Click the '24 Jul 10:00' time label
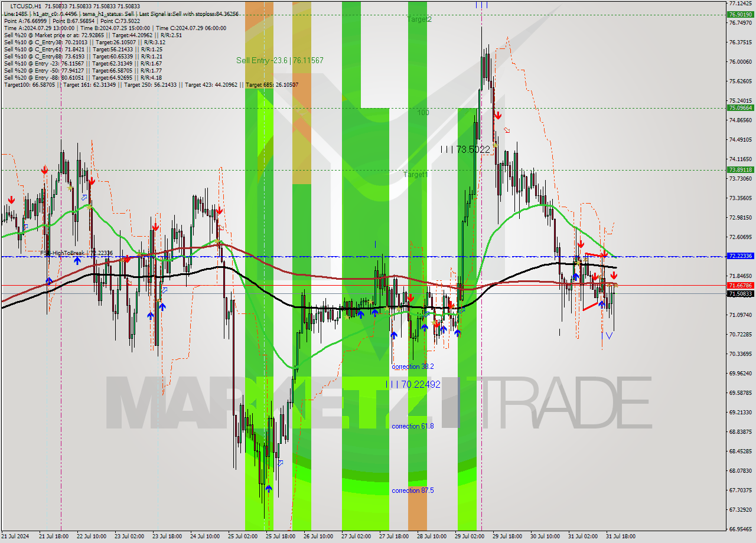 (x=204, y=537)
